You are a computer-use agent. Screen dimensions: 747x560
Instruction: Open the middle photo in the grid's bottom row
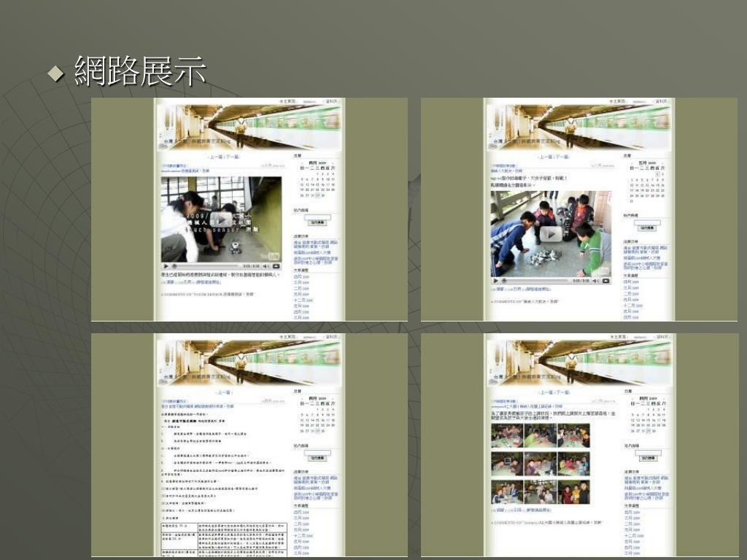(541, 492)
